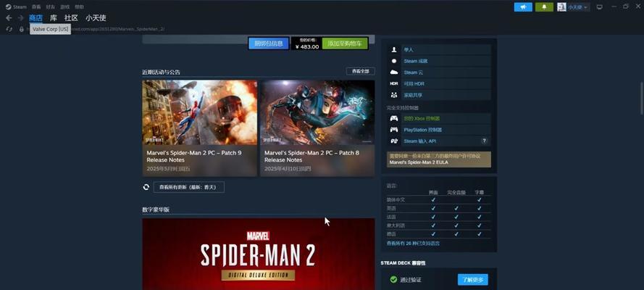644x290 pixels.
Task: Click the 简体中文 language row
Action: [438, 199]
